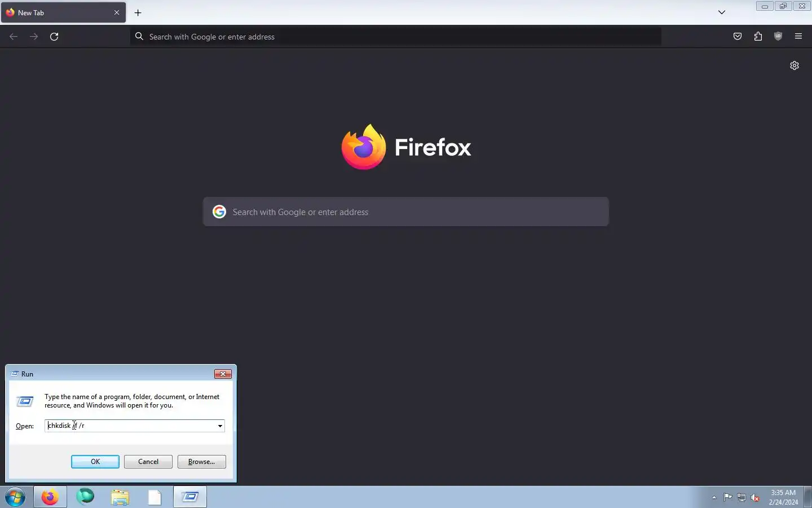
Task: Open the Firefox application menu
Action: pos(798,37)
